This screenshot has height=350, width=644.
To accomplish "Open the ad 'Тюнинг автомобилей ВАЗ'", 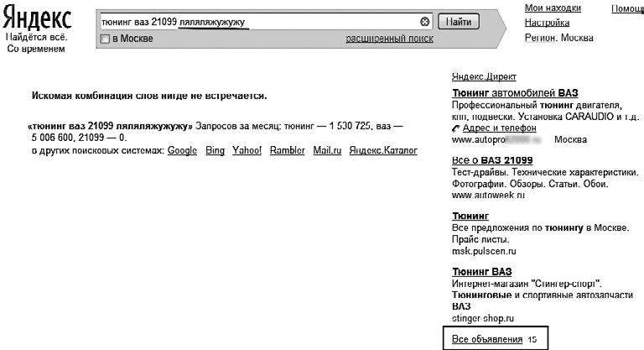I will (515, 93).
